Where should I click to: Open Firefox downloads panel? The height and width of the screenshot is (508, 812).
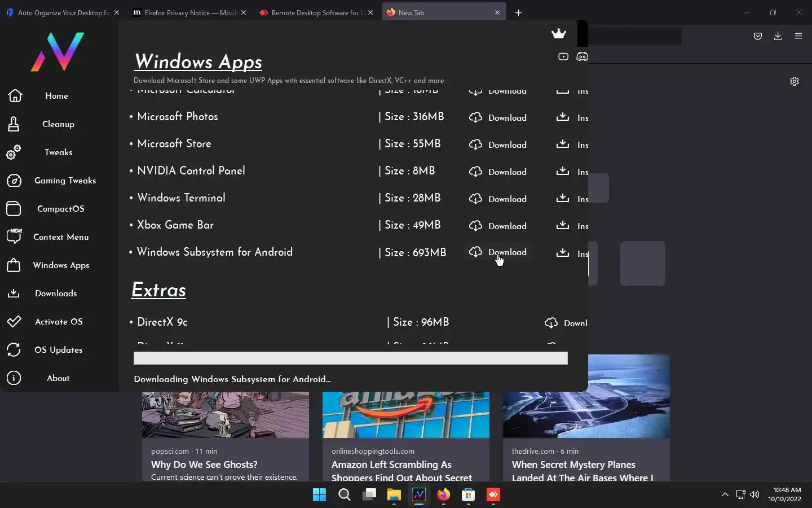778,36
